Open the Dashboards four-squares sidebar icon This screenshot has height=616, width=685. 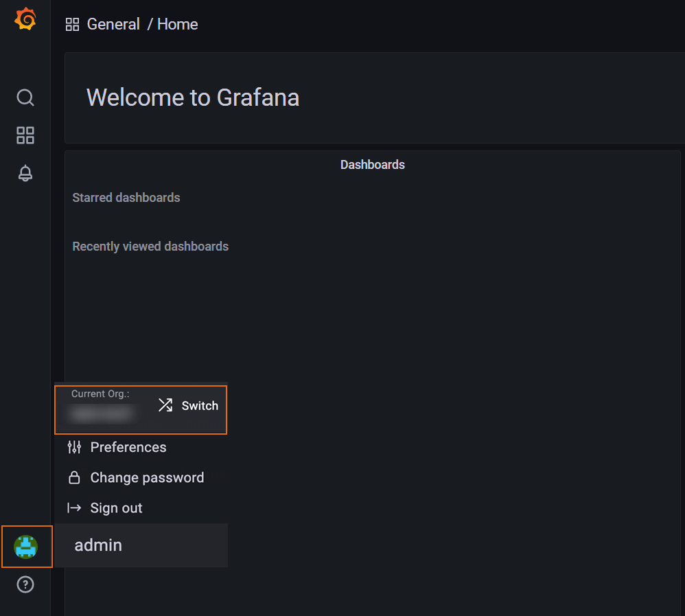tap(25, 135)
